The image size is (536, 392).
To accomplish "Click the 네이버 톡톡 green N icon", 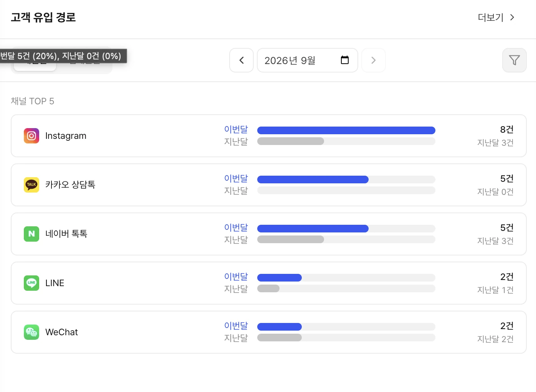I will click(31, 234).
